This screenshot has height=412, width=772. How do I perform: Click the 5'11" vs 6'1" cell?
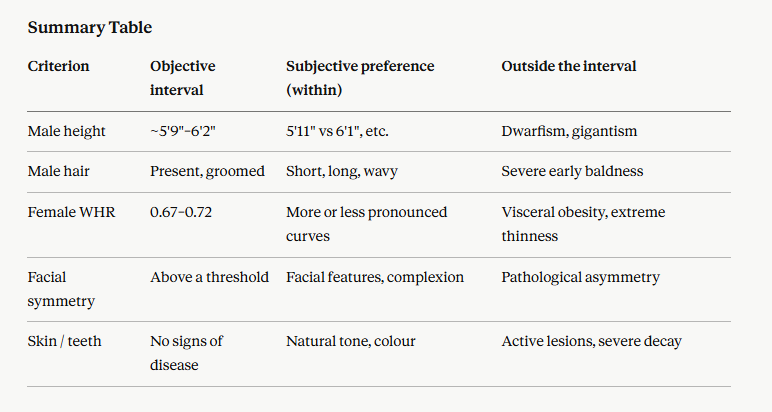coord(337,131)
